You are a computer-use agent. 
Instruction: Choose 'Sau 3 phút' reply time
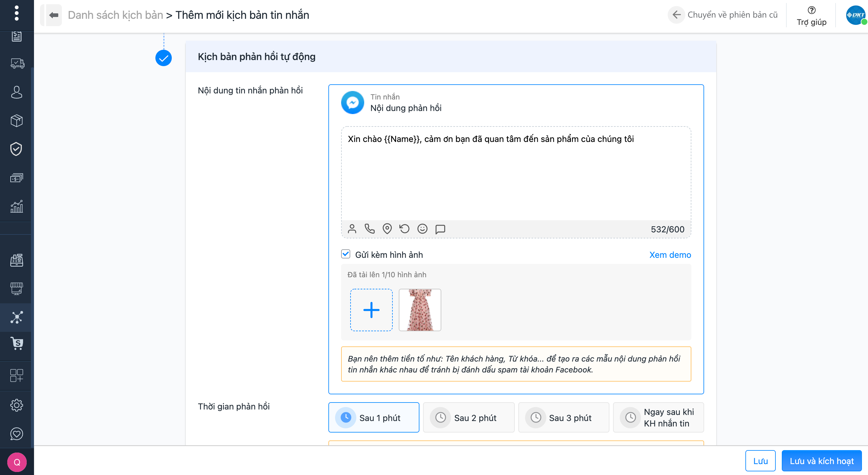[x=563, y=417]
